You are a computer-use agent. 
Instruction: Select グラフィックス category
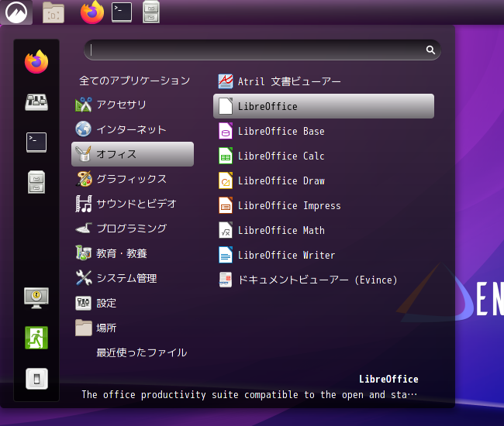click(x=133, y=179)
